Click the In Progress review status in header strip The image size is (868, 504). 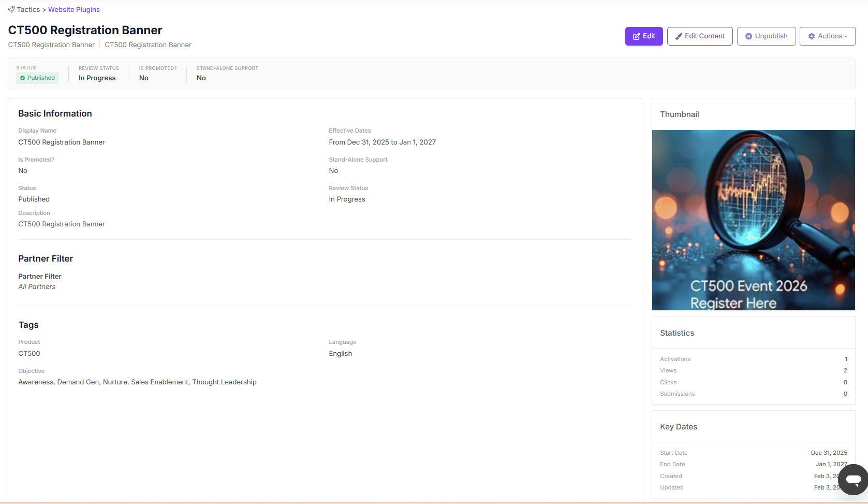tap(97, 78)
